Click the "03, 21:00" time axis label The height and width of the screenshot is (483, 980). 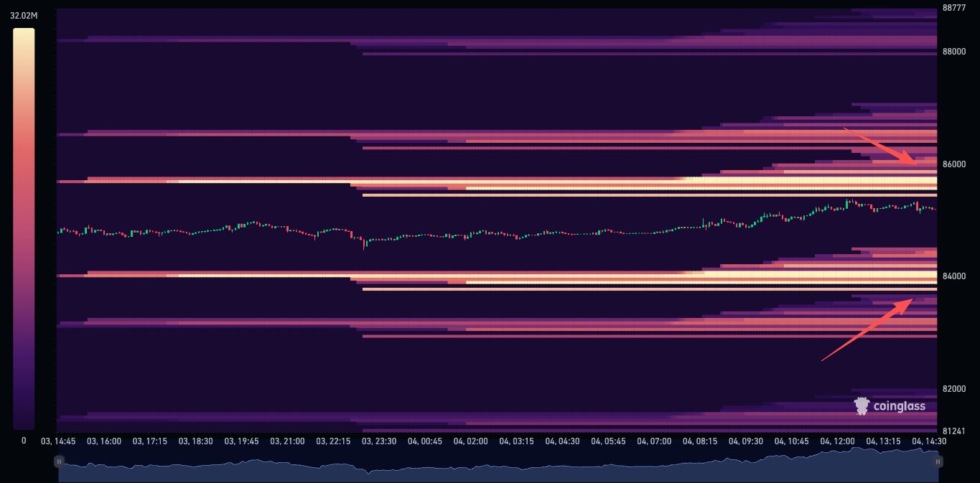287,441
